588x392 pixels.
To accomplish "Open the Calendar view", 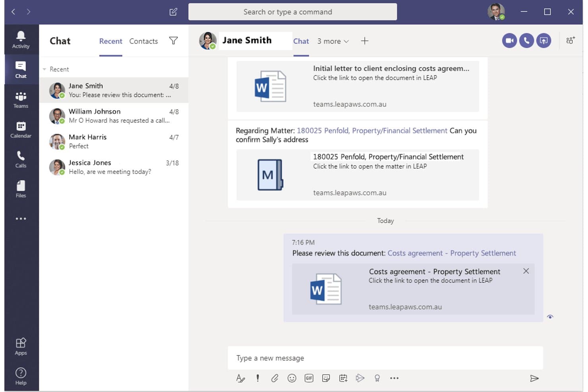I will coord(21,130).
